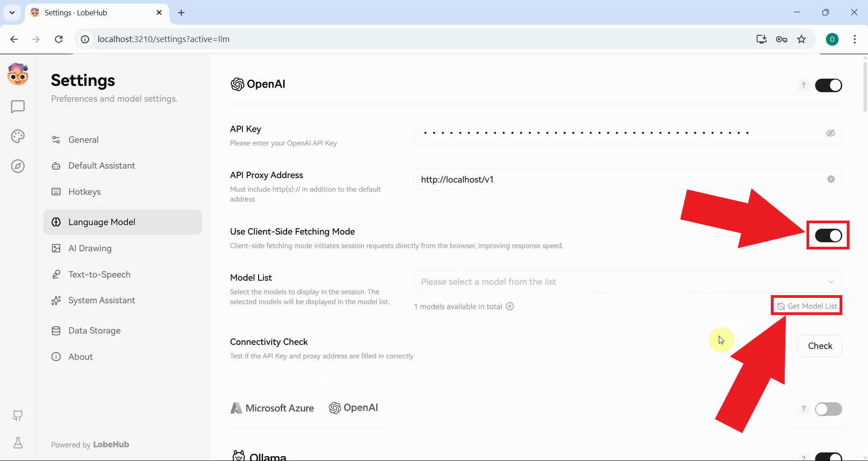Viewport: 868px width, 461px height.
Task: Open the browser tab list chevron
Action: (12, 12)
